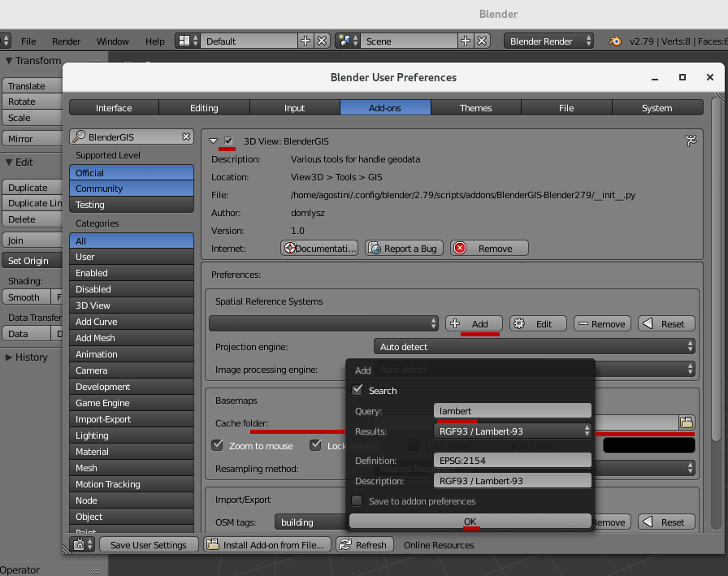This screenshot has height=576, width=728.
Task: Open the Render menu
Action: 66,41
